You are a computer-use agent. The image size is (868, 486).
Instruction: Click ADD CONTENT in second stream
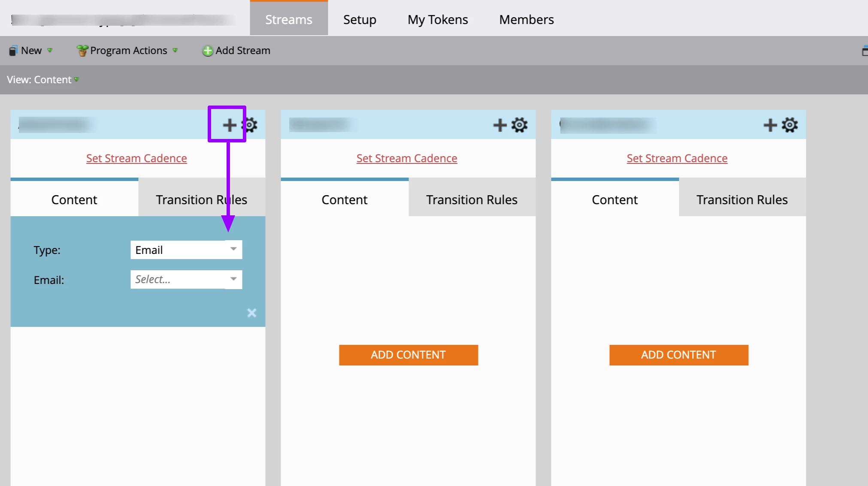pyautogui.click(x=408, y=355)
